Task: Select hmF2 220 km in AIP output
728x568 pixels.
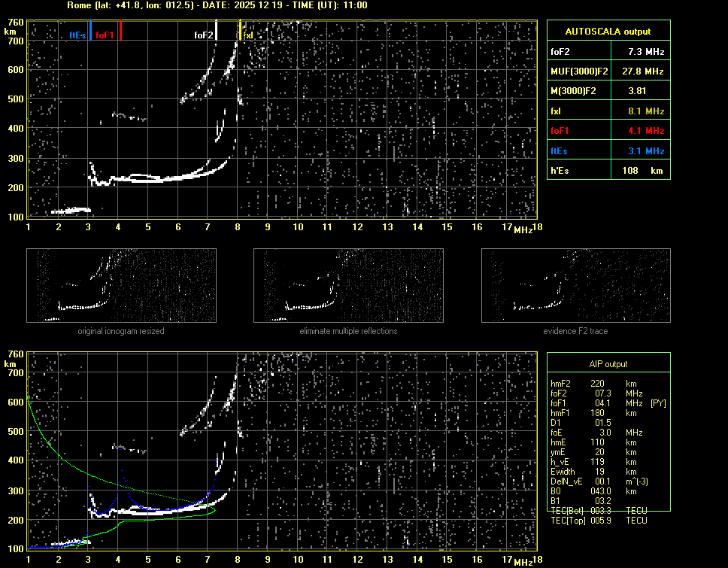Action: [594, 384]
